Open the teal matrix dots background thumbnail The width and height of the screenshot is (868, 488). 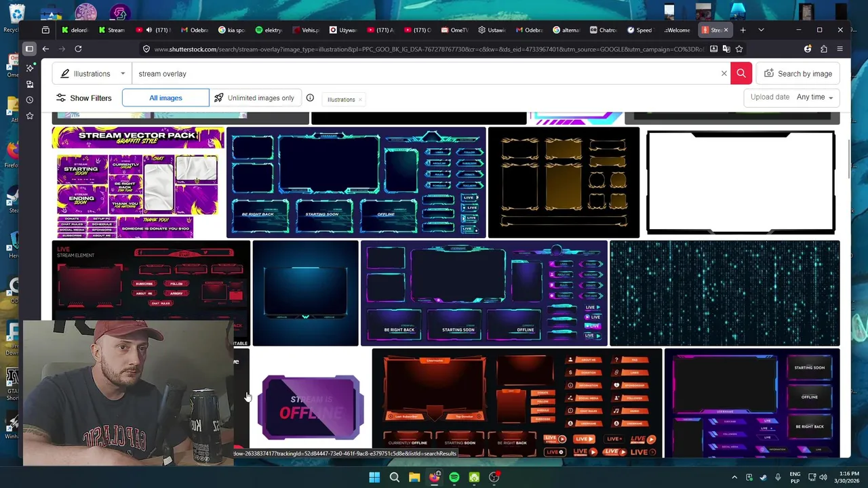[724, 293]
